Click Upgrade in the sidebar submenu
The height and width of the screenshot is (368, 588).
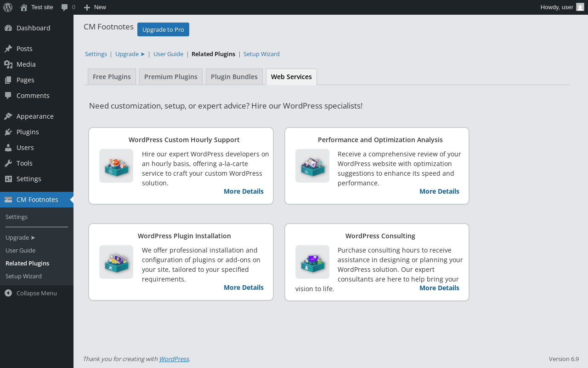coord(20,237)
